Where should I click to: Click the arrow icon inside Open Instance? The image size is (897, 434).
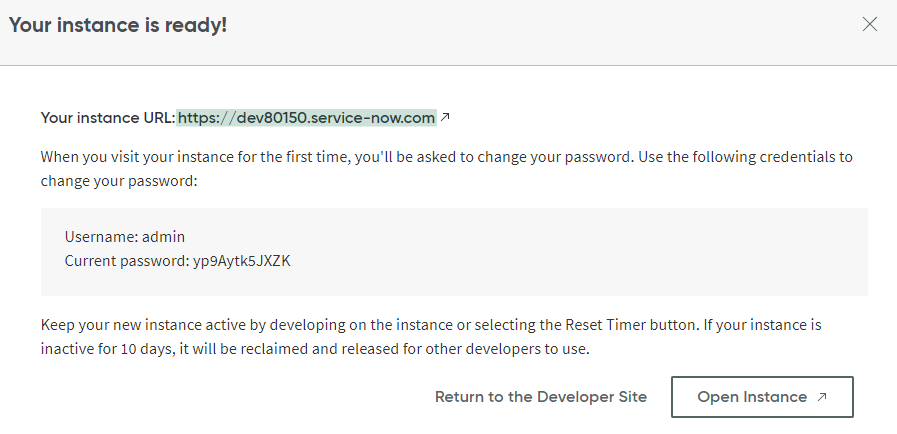pyautogui.click(x=822, y=397)
